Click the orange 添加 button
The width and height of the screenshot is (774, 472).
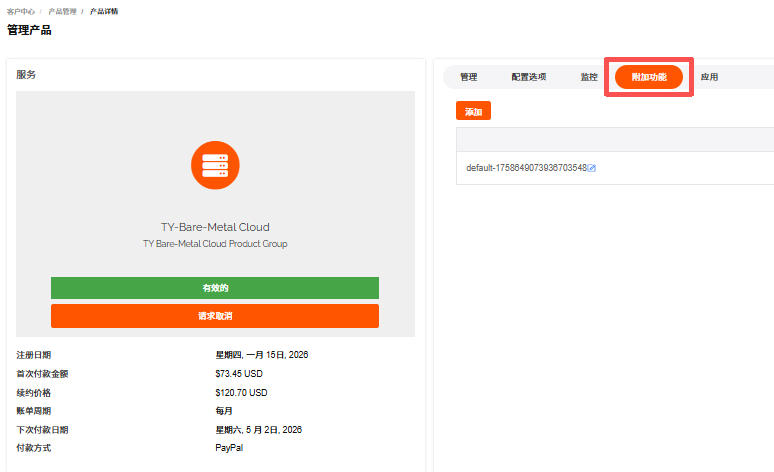(473, 111)
